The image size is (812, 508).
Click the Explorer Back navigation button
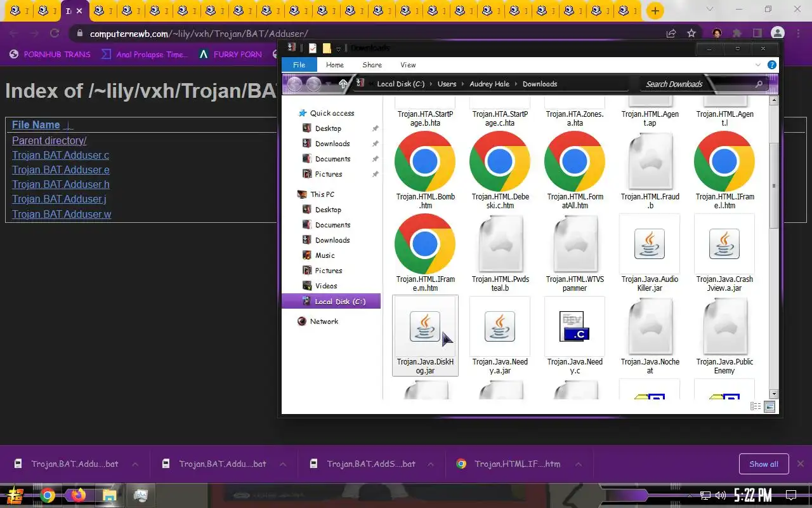click(294, 84)
